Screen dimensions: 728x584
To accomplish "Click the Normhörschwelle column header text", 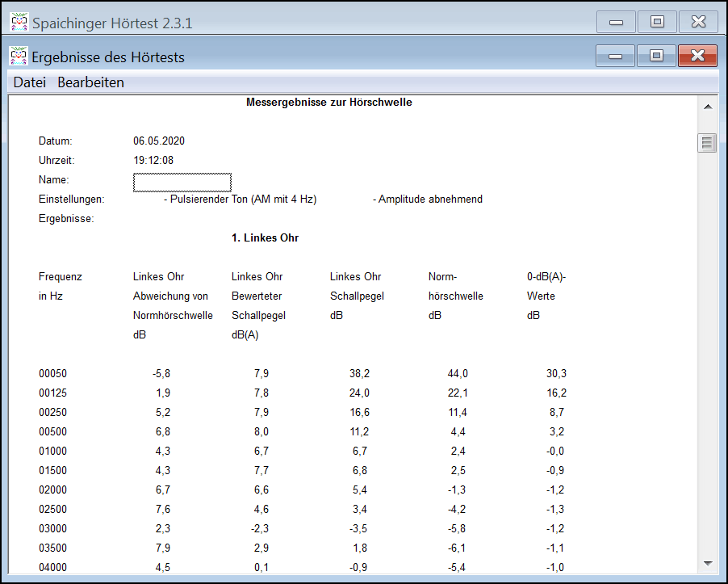I will (x=173, y=316).
